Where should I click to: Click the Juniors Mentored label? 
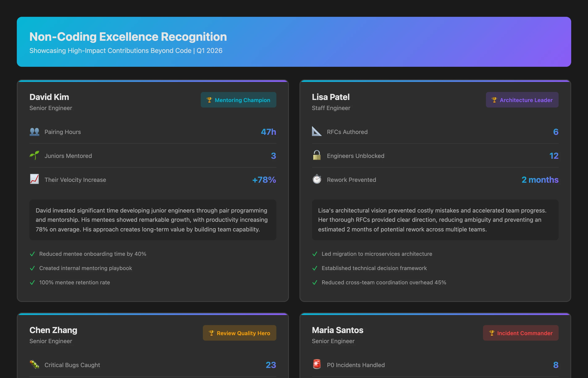68,156
